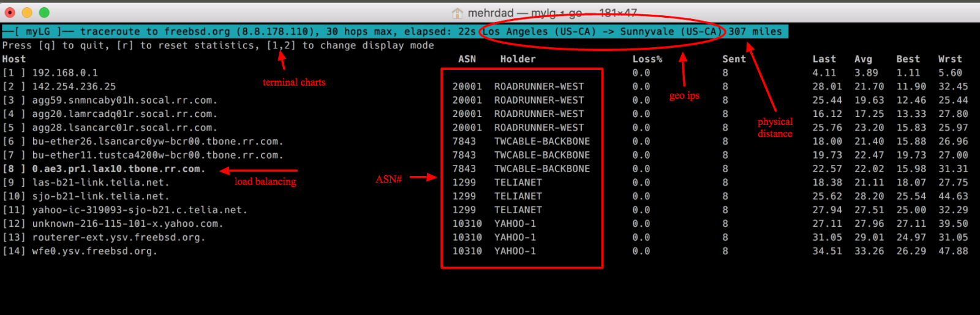Image resolution: width=980 pixels, height=315 pixels.
Task: Click the Best column header
Action: point(908,59)
